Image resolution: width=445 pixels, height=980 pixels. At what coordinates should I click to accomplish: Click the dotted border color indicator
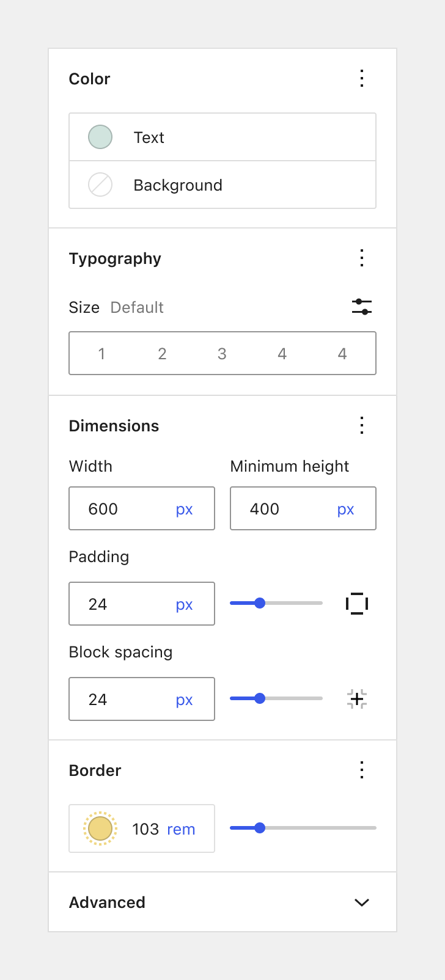100,828
